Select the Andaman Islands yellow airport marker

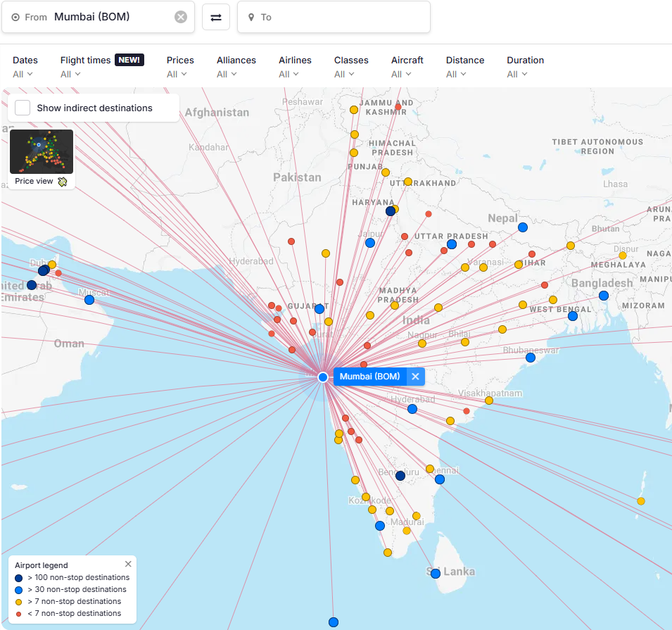point(641,501)
